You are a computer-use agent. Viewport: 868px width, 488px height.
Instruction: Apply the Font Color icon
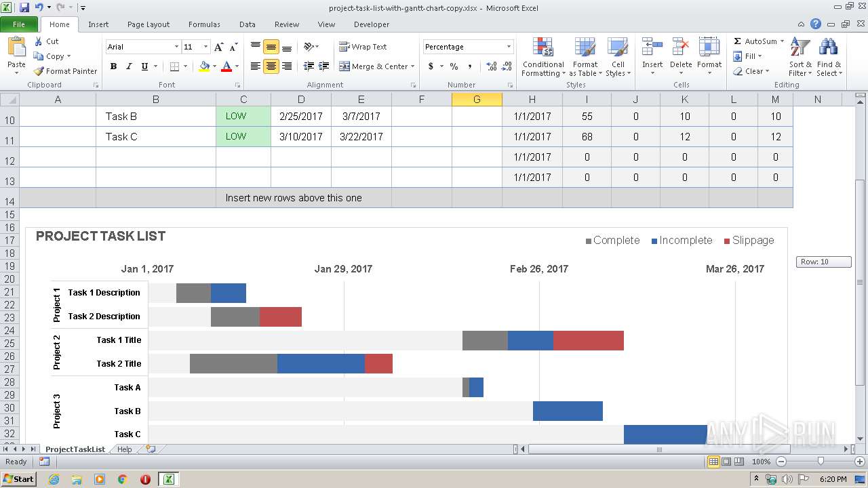[x=226, y=66]
